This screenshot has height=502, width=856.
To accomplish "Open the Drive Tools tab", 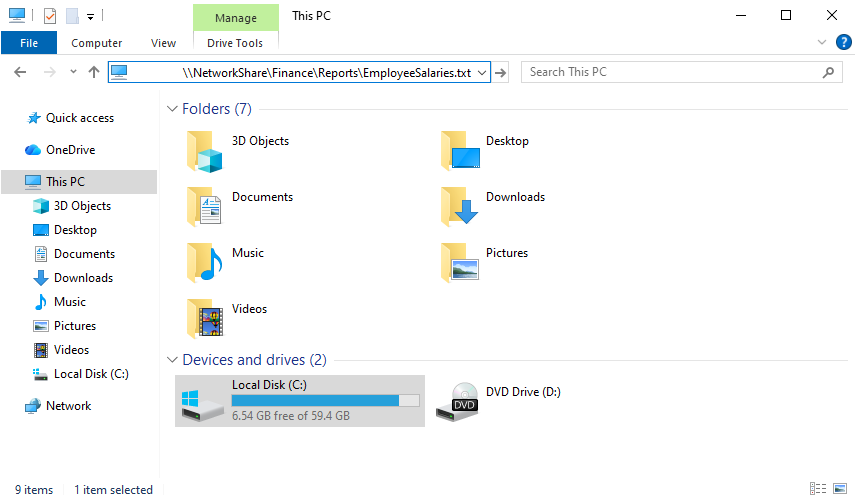I will point(235,43).
